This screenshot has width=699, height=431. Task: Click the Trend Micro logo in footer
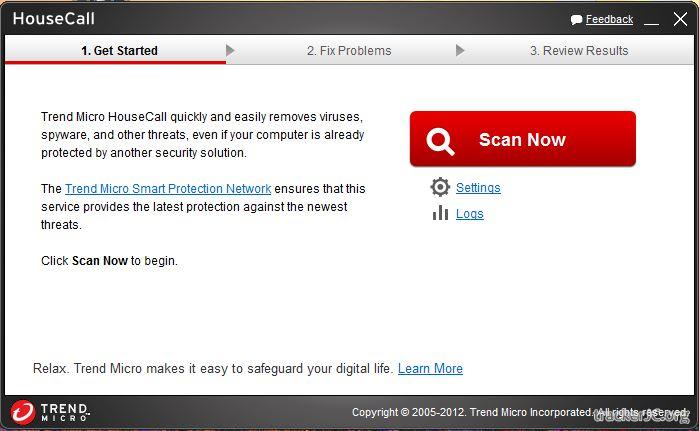click(x=50, y=412)
